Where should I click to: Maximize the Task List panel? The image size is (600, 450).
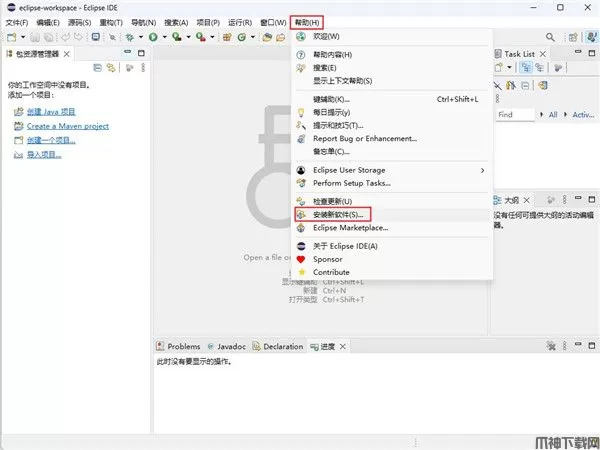point(592,53)
